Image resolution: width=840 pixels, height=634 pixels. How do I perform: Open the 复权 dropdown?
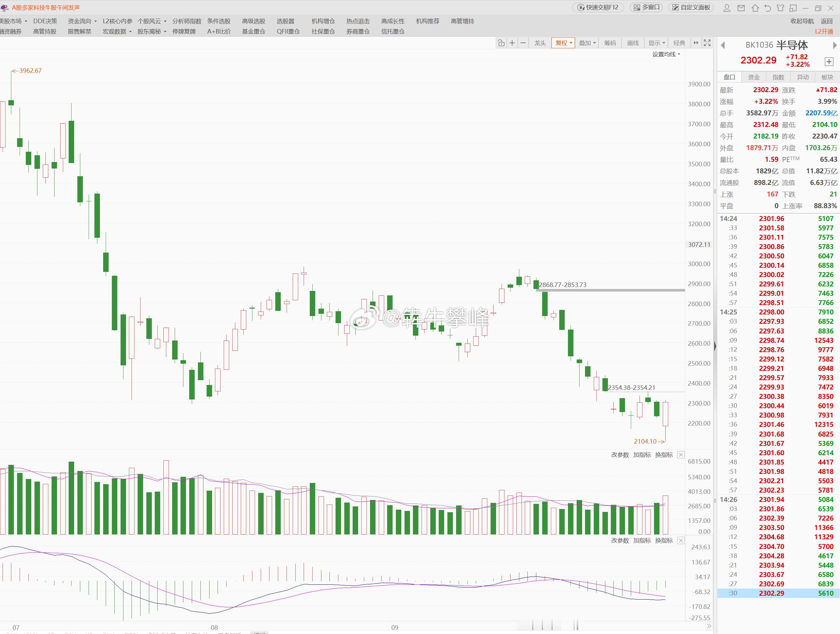563,43
